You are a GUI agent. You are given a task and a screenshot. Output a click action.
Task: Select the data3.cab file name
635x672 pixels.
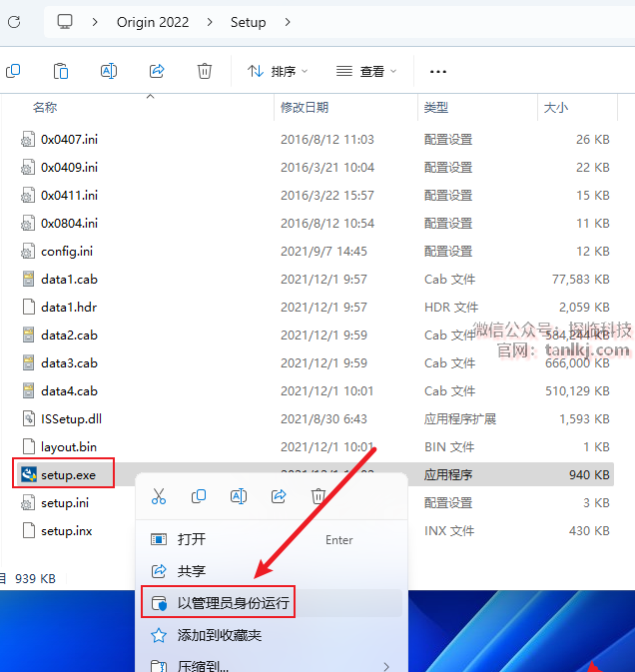(x=70, y=363)
